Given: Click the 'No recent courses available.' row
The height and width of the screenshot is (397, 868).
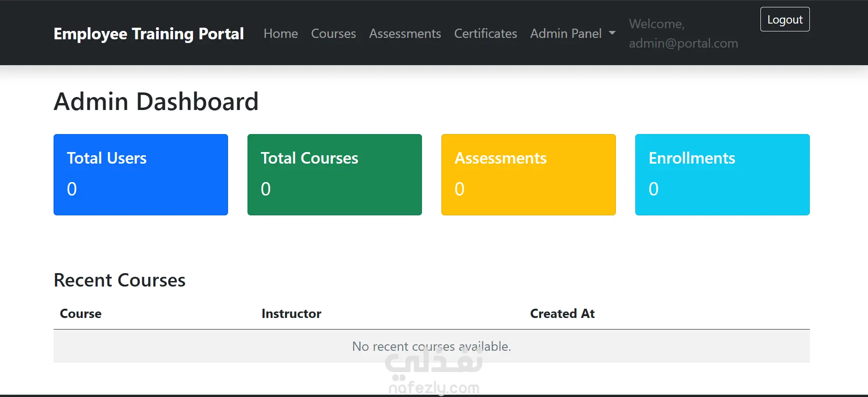Looking at the screenshot, I should click(x=432, y=346).
